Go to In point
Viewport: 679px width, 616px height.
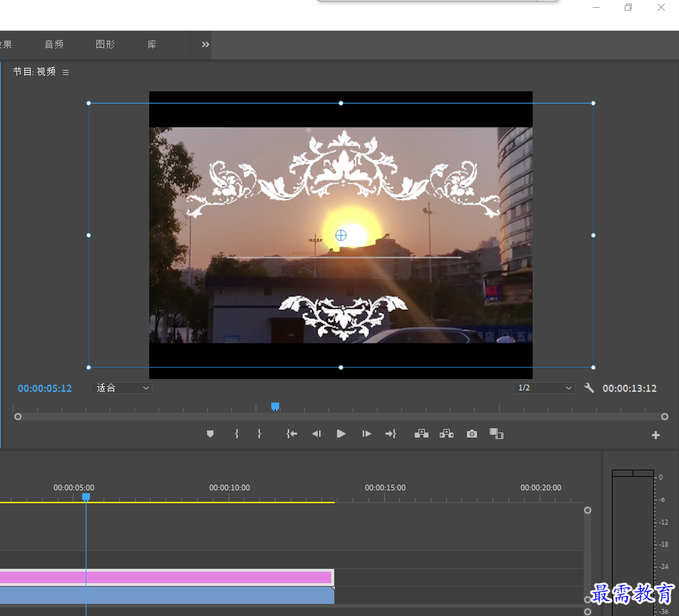(292, 434)
